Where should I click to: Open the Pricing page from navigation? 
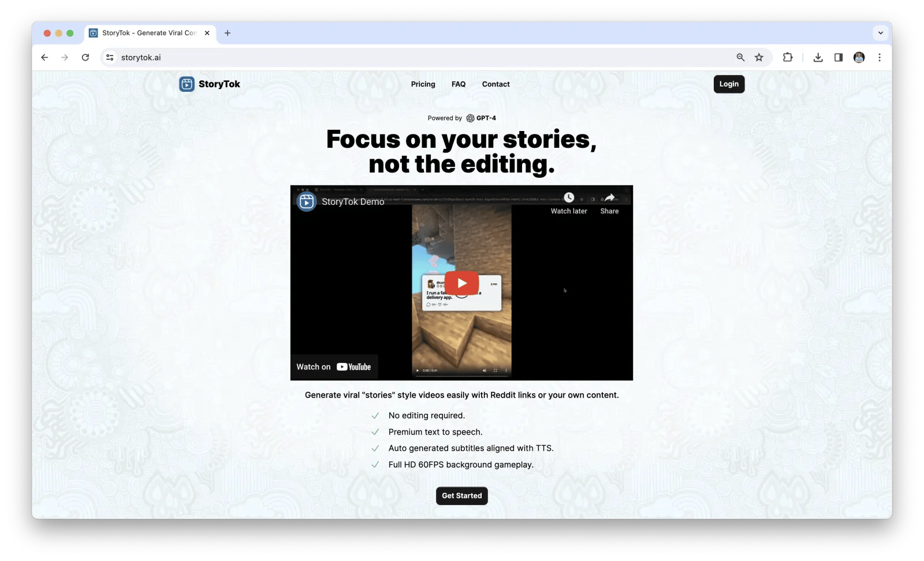pyautogui.click(x=423, y=84)
